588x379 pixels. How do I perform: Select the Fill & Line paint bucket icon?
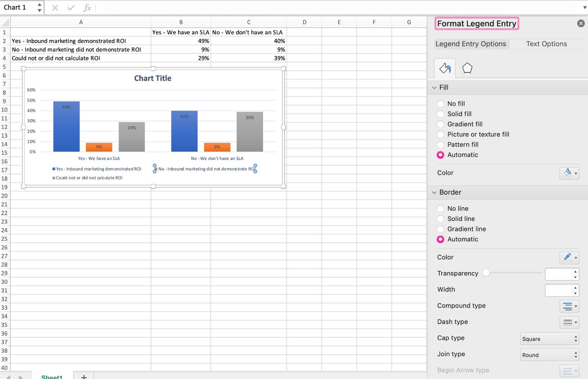pyautogui.click(x=445, y=68)
